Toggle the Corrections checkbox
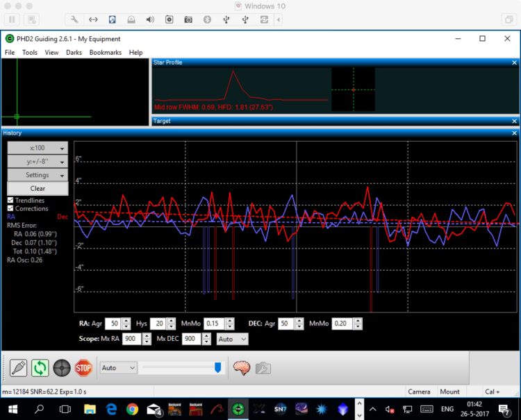Screen dimensions: 521x420 pyautogui.click(x=10, y=208)
